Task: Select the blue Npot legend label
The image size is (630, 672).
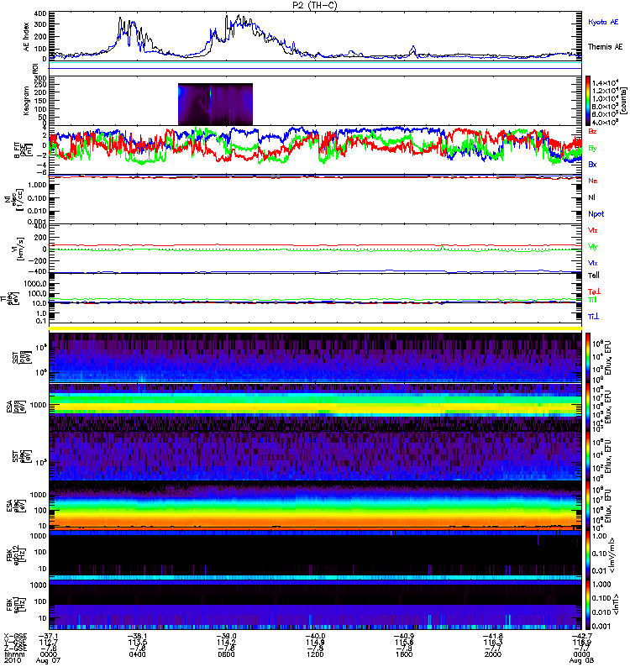Action: (x=596, y=214)
